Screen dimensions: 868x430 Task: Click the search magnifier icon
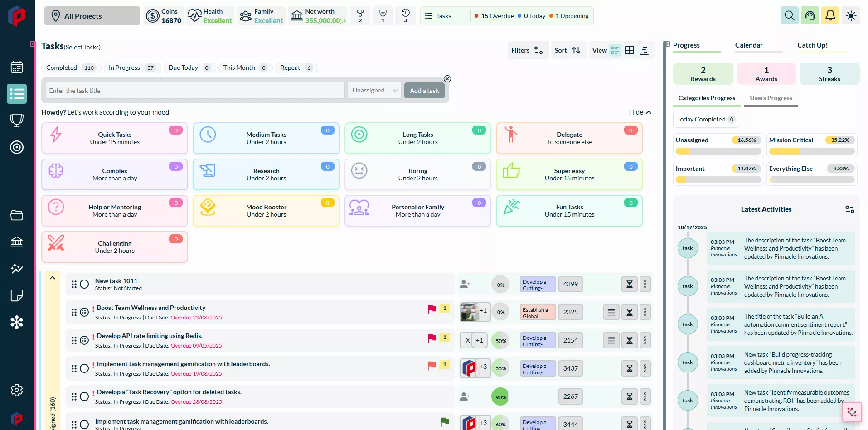tap(789, 16)
